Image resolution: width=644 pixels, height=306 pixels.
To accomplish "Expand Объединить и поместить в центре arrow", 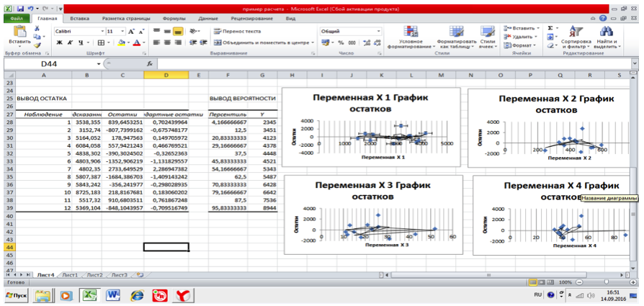I will pyautogui.click(x=313, y=42).
